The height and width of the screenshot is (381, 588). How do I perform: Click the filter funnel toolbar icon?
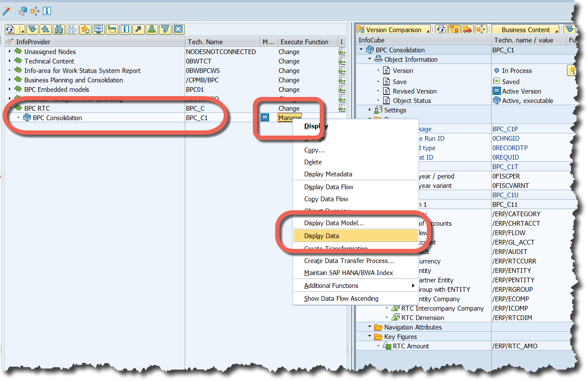coord(165,29)
